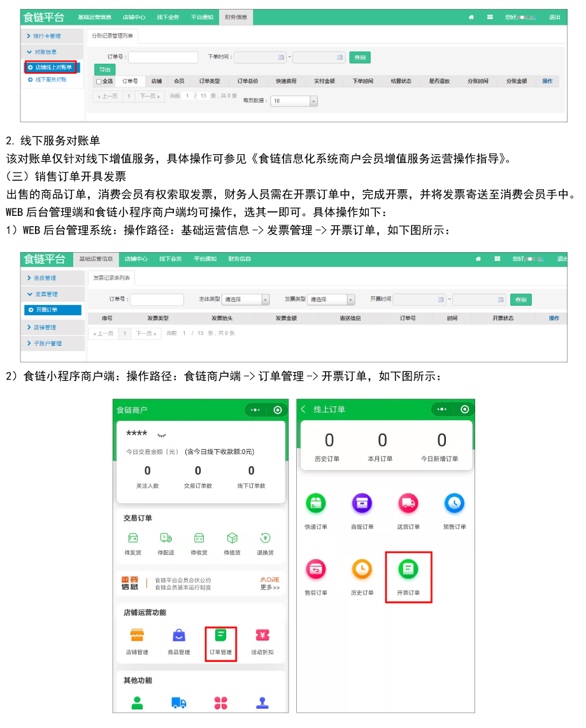Open 快递订单 icon on 线上订单 page
586x728 pixels.
315,504
